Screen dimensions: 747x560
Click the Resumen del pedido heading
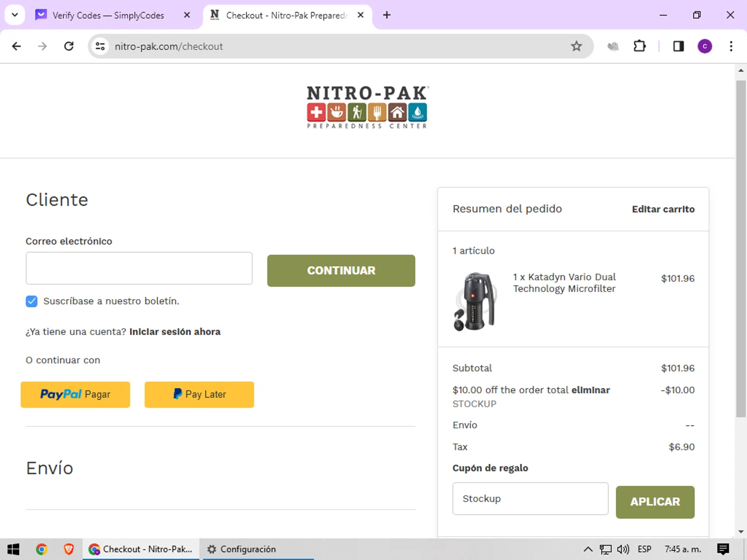tap(507, 209)
